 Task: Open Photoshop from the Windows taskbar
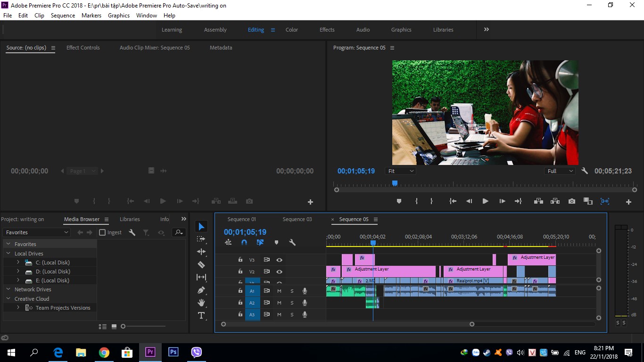(x=173, y=352)
